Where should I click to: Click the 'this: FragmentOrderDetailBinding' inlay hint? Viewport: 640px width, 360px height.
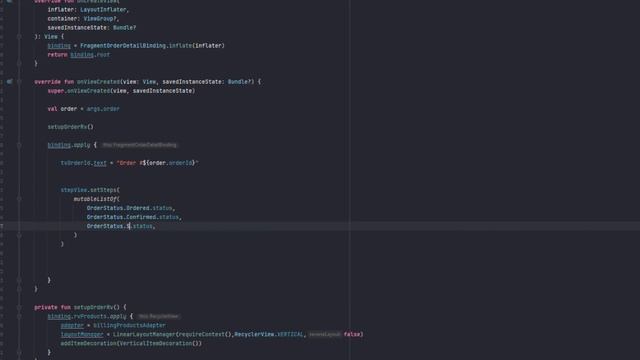139,145
